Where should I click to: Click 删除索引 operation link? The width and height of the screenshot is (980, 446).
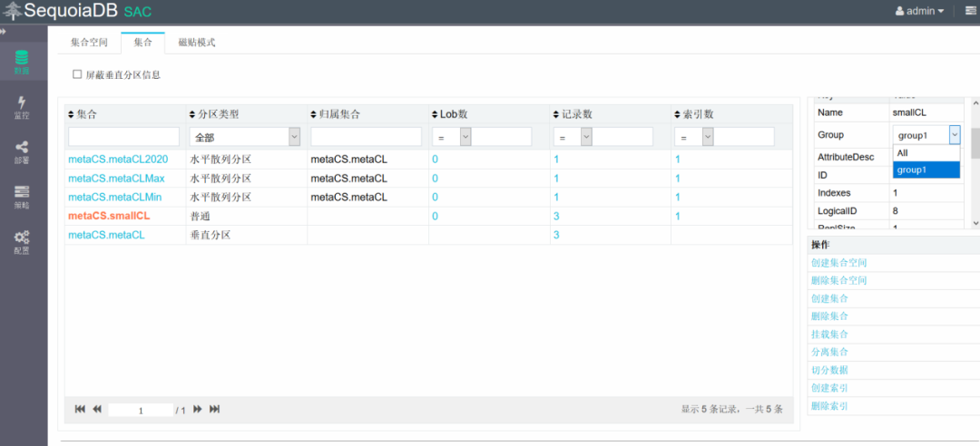tap(829, 406)
